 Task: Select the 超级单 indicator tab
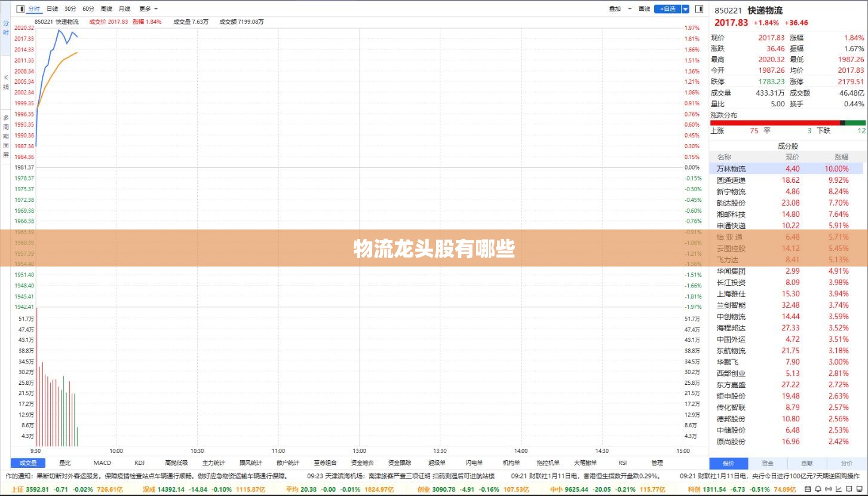coord(437,463)
